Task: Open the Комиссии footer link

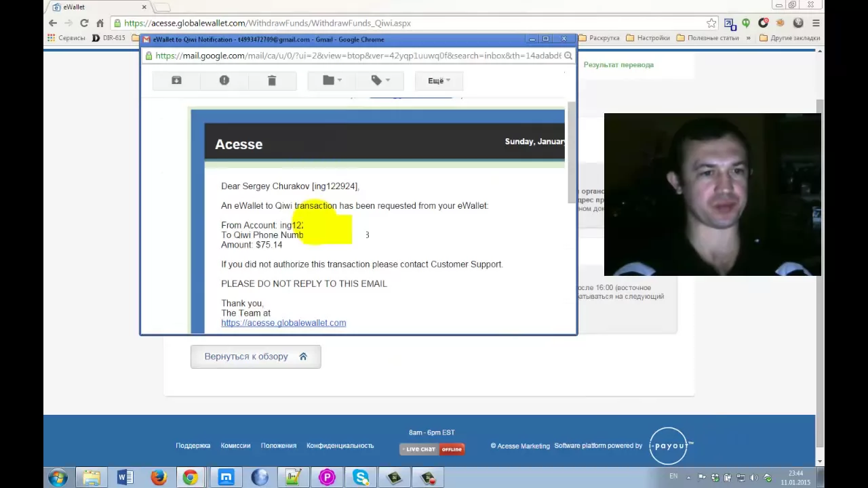Action: click(235, 446)
